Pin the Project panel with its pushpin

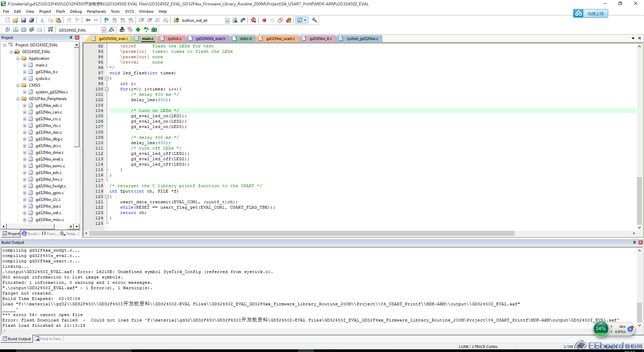[71, 38]
